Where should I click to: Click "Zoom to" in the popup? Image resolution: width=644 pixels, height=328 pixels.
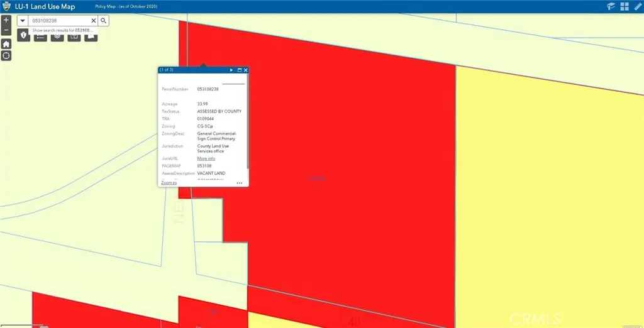(169, 182)
